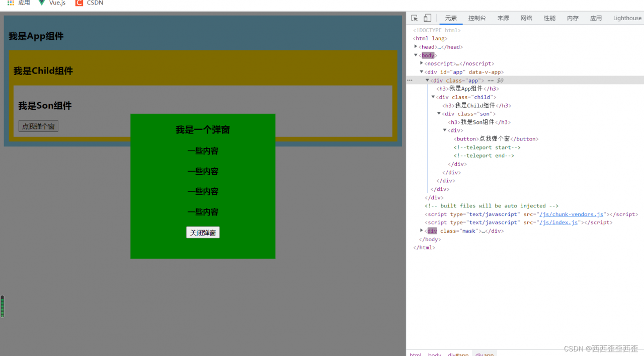Select the button 点我弹个窗 DOM node
This screenshot has height=356, width=644.
click(x=496, y=139)
